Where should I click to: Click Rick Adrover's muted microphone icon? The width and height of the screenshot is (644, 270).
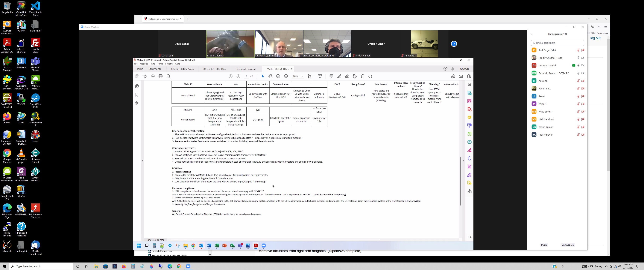click(578, 135)
